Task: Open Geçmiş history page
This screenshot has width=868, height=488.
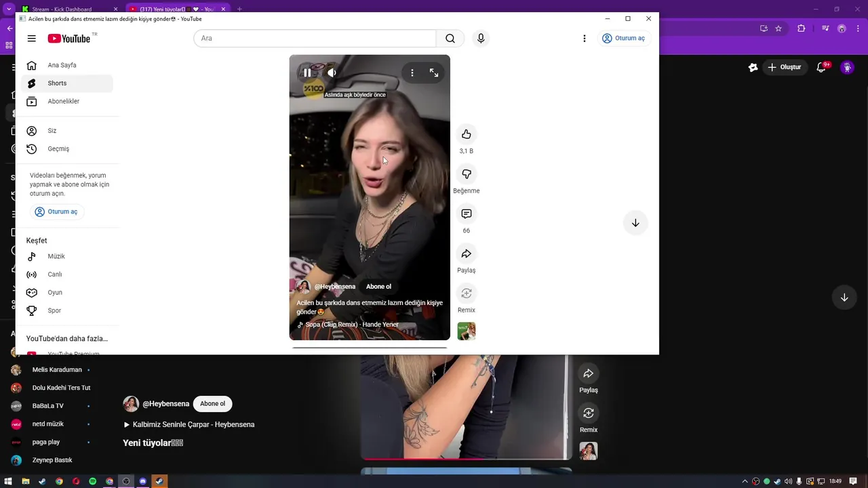Action: coord(66,149)
